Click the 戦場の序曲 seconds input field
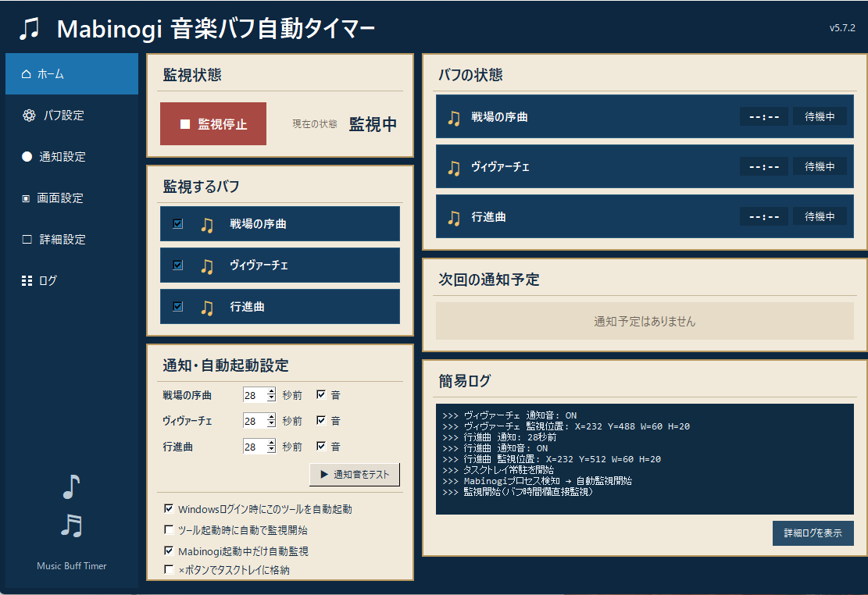The image size is (868, 595). tap(255, 395)
